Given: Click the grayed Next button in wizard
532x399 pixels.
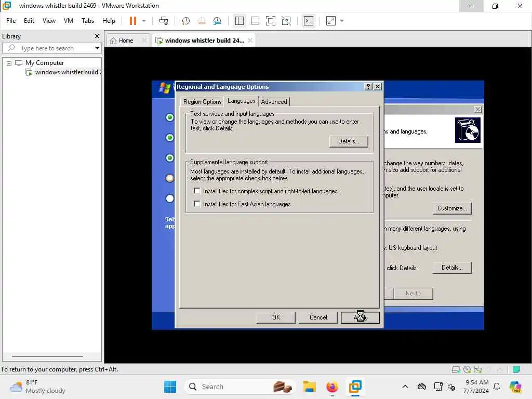Looking at the screenshot, I should [413, 294].
